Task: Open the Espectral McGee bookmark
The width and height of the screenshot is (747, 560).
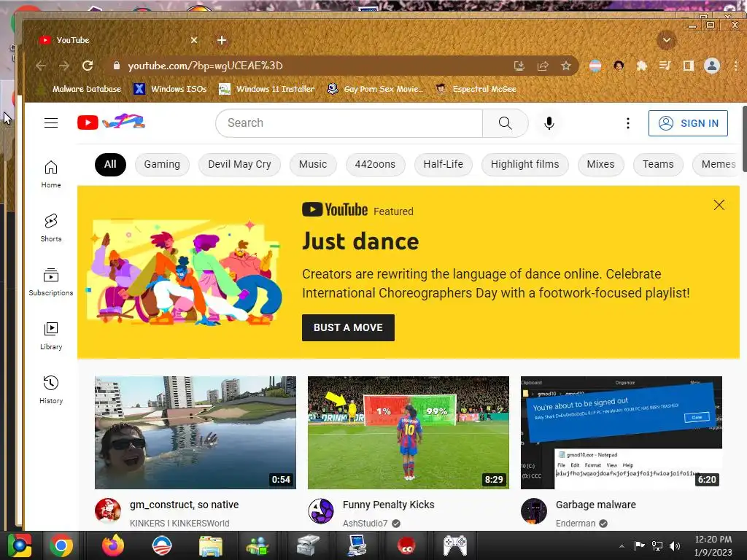Action: (476, 89)
